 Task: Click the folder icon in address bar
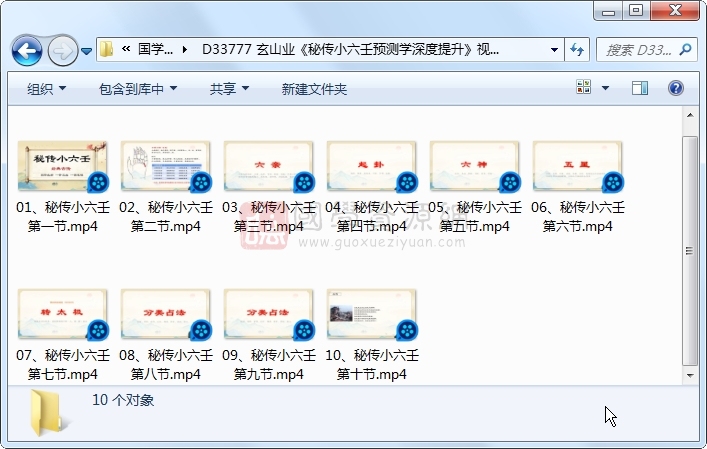click(x=106, y=49)
